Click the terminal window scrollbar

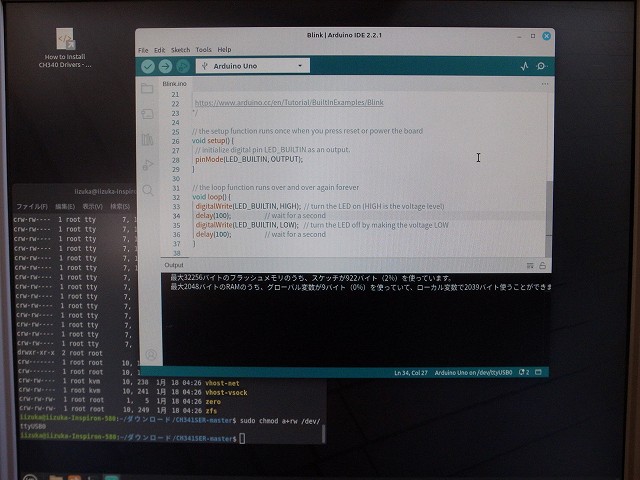click(x=324, y=433)
